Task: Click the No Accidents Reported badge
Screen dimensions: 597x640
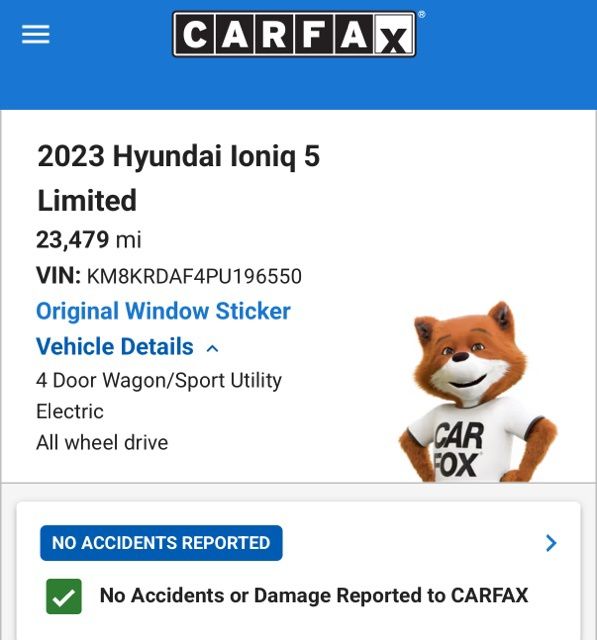Action: tap(161, 543)
